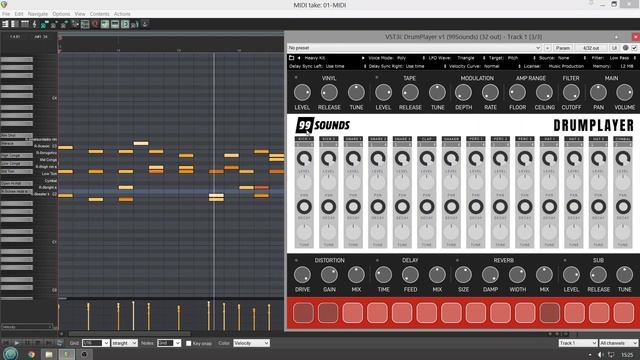Click the 4/32 out routing button
The width and height of the screenshot is (640, 360).
[x=591, y=48]
